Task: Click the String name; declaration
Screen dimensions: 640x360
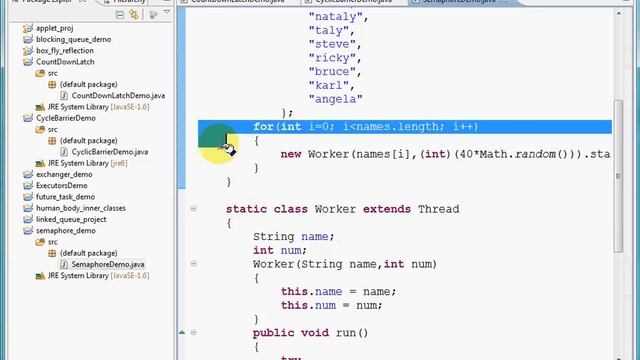Action: tap(293, 237)
